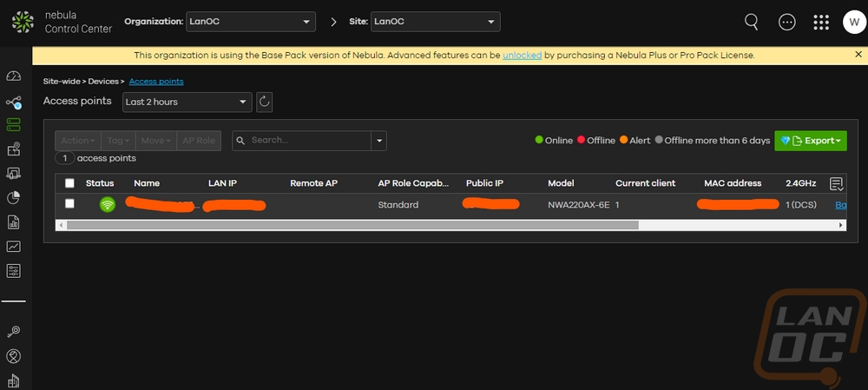This screenshot has height=390, width=868.
Task: Refresh the access points list
Action: [264, 102]
